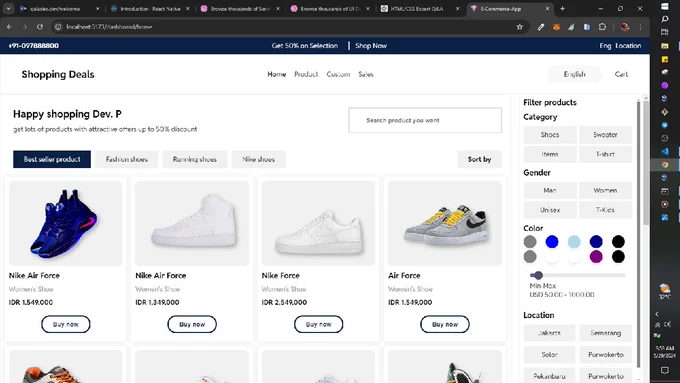The height and width of the screenshot is (383, 680).
Task: Click the Search product you want field
Action: pyautogui.click(x=425, y=120)
